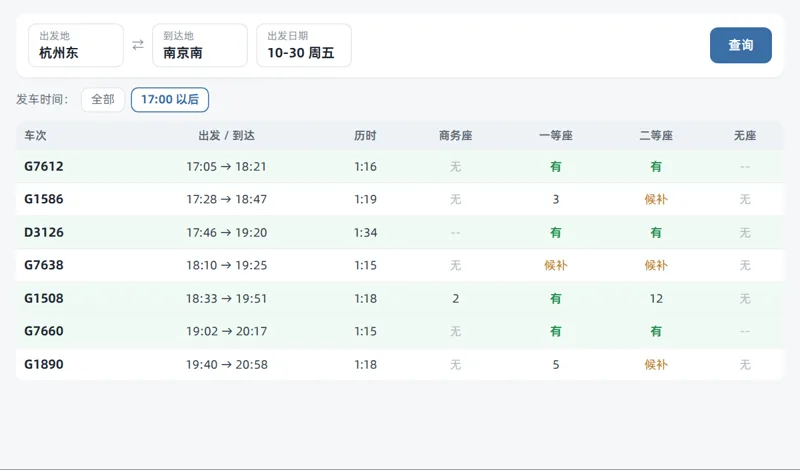This screenshot has width=800, height=470.
Task: Click the 19:02 → 20:17 time cell
Action: point(227,331)
